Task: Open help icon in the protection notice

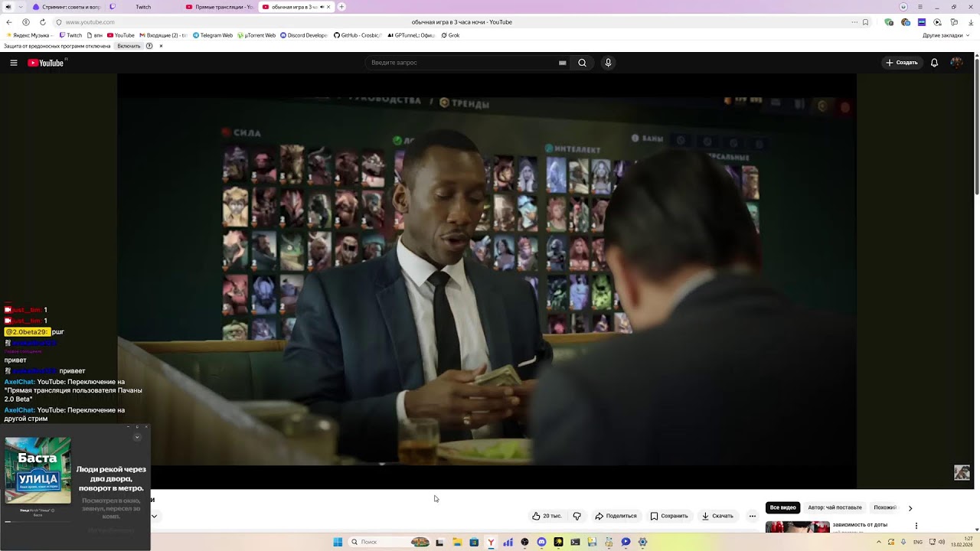Action: click(149, 46)
